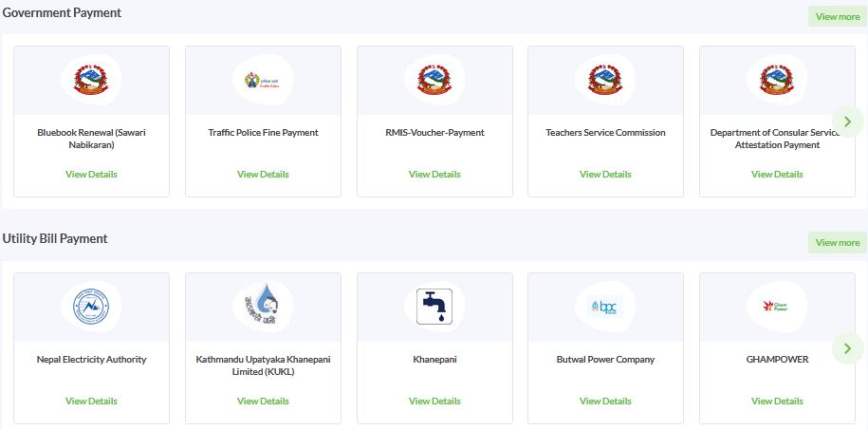This screenshot has height=430, width=868.
Task: Open View Details for Traffic Police Fine
Action: [x=263, y=174]
